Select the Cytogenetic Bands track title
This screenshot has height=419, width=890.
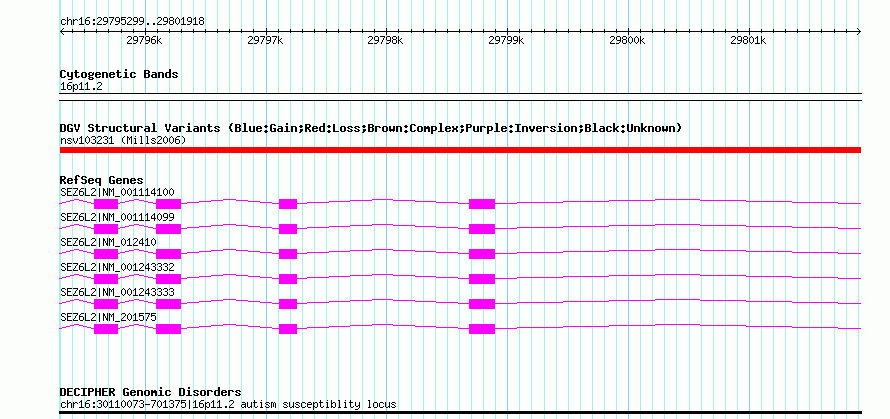(119, 74)
